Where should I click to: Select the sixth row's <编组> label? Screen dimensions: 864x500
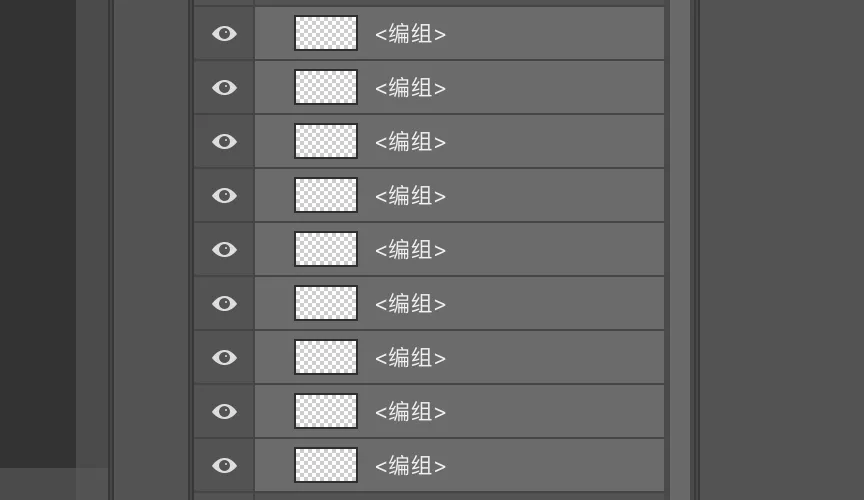[411, 304]
